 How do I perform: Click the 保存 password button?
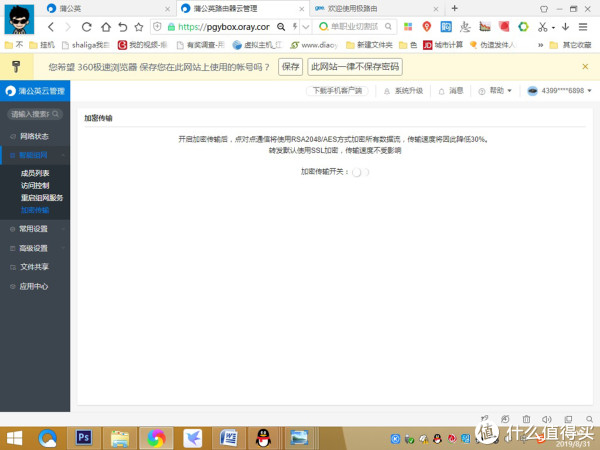290,67
